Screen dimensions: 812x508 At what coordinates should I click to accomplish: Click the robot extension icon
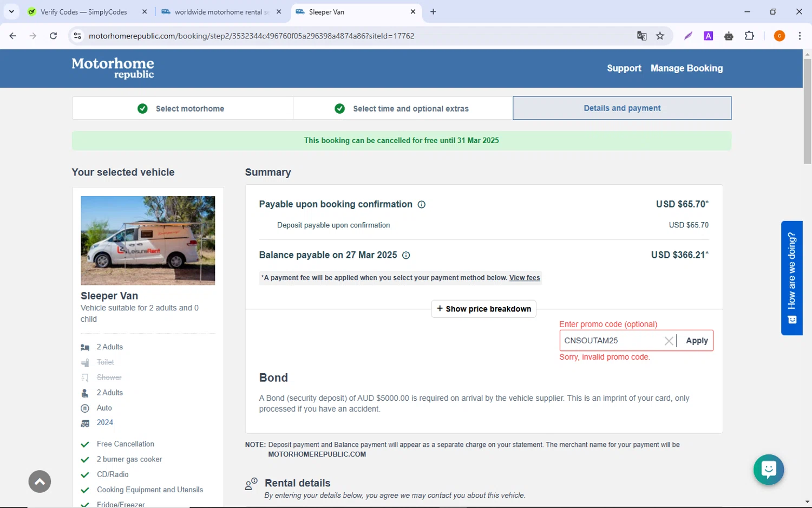[729, 36]
